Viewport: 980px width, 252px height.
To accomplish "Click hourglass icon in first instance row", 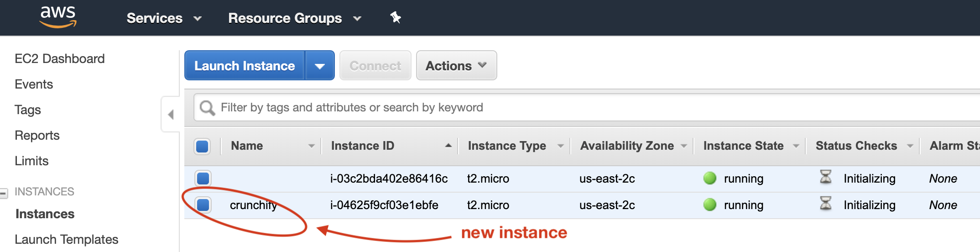I will click(825, 177).
